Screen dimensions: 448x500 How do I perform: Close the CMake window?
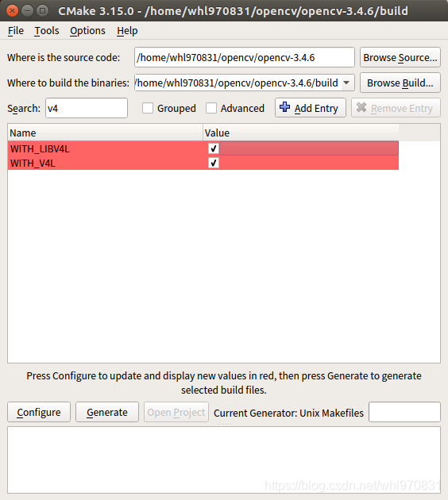click(x=13, y=11)
